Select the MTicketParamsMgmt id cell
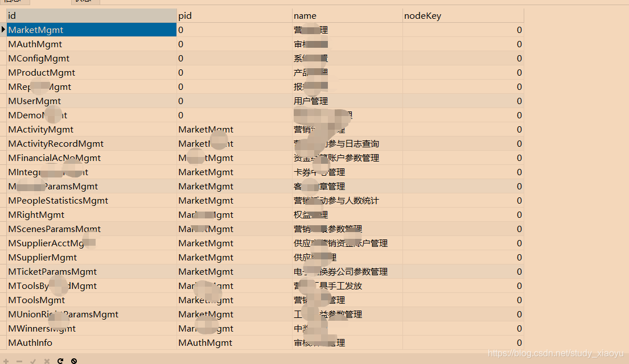This screenshot has height=364, width=629. [92, 271]
